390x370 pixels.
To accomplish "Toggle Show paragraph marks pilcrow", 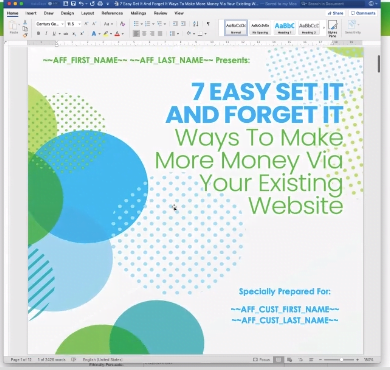I will point(208,24).
